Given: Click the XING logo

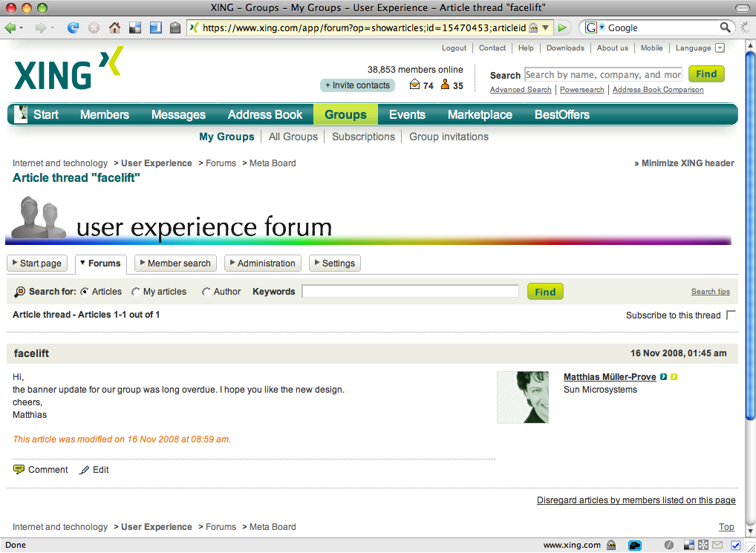Looking at the screenshot, I should pos(68,68).
